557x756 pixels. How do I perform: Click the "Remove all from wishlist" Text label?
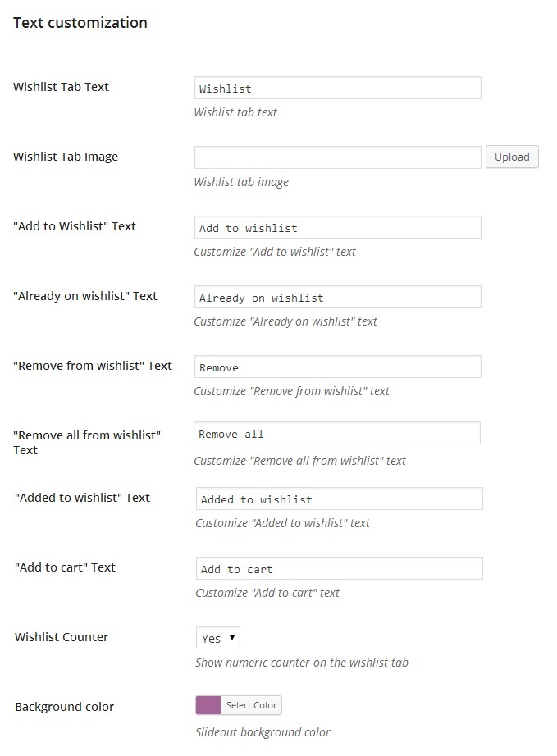87,441
